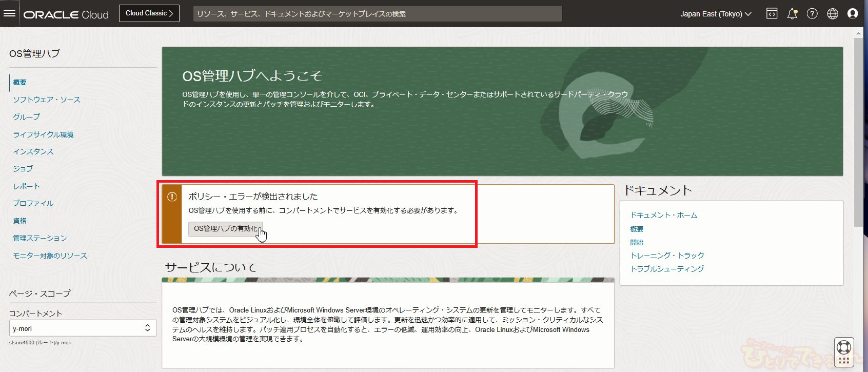This screenshot has width=868, height=372.
Task: Click the ドキュメント heading
Action: pos(658,190)
